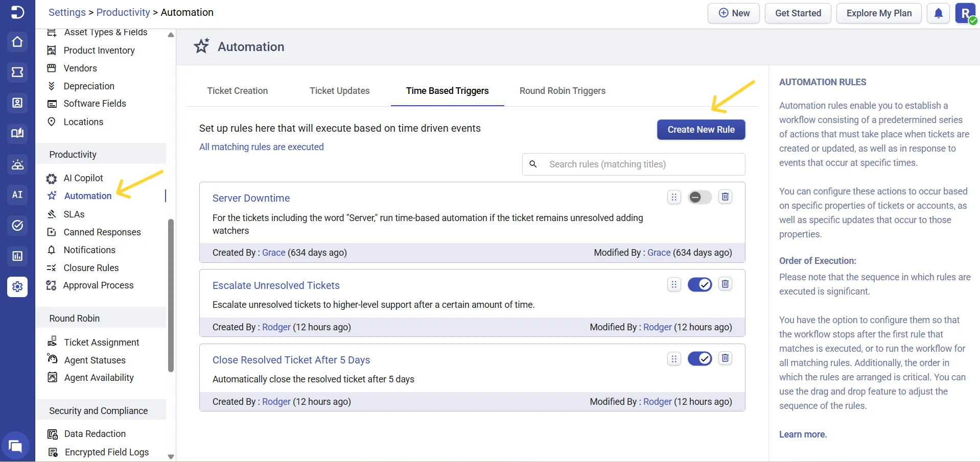The width and height of the screenshot is (980, 462).
Task: Open the Home icon in left navigation
Action: click(17, 42)
